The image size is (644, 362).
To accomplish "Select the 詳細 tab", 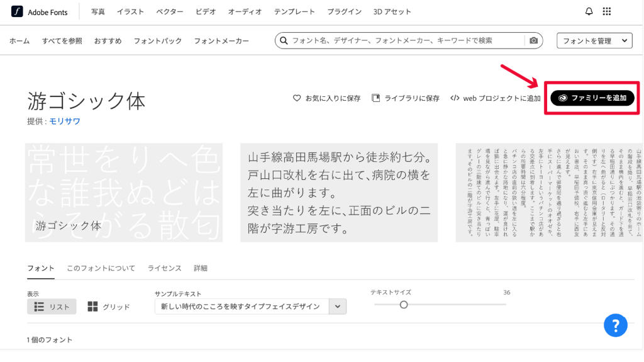I will tap(201, 268).
